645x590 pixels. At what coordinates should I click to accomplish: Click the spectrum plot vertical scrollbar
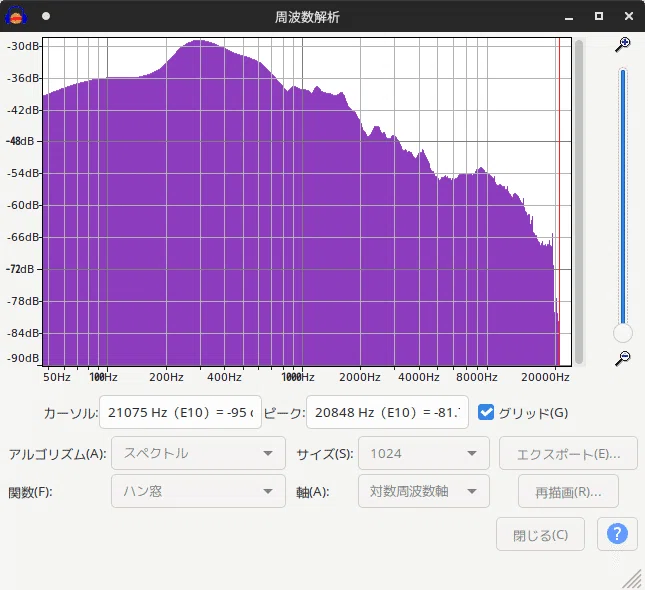[579, 202]
